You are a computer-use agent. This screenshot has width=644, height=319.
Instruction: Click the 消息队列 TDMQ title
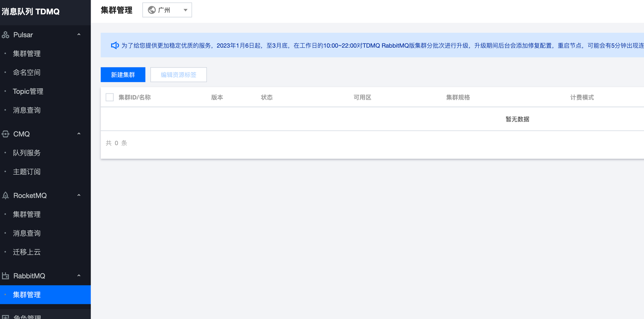pyautogui.click(x=30, y=12)
